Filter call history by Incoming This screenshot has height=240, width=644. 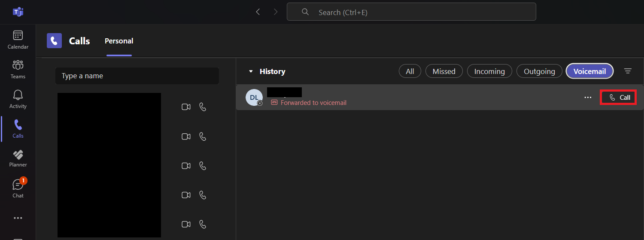click(489, 71)
